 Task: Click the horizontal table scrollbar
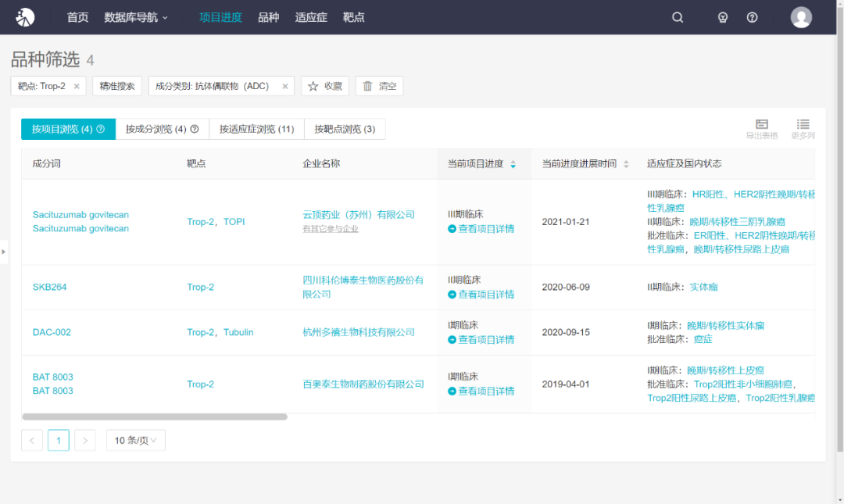coord(155,416)
